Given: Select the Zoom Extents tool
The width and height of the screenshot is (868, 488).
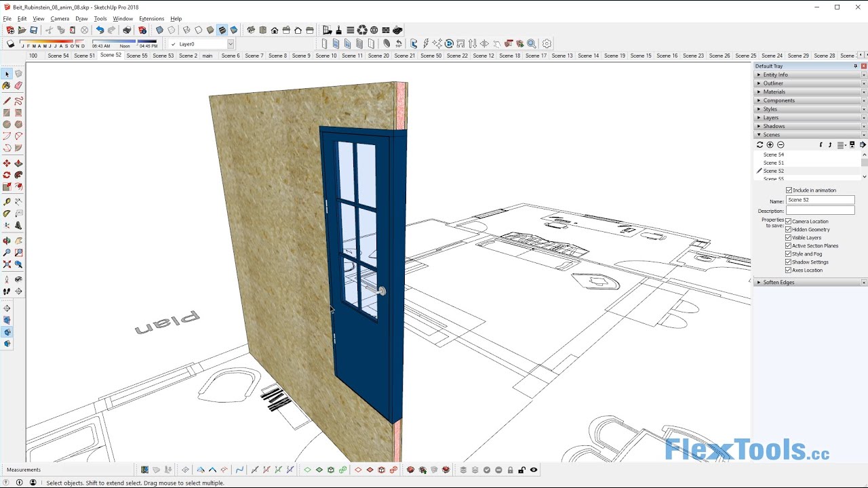Looking at the screenshot, I should coord(7,264).
